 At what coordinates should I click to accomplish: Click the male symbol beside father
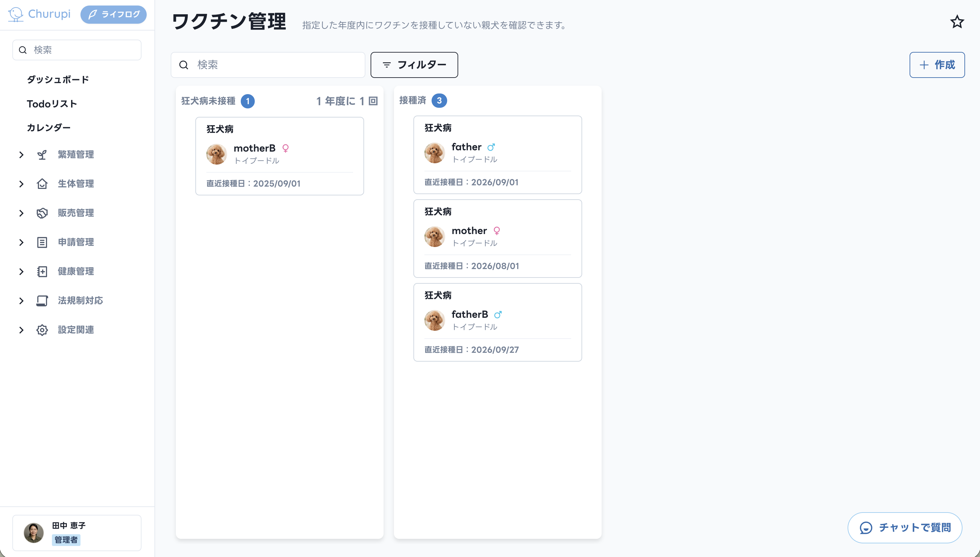(x=491, y=147)
